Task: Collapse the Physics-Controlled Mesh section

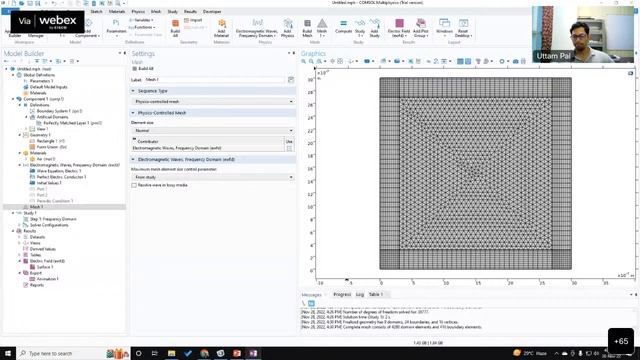Action: 133,113
